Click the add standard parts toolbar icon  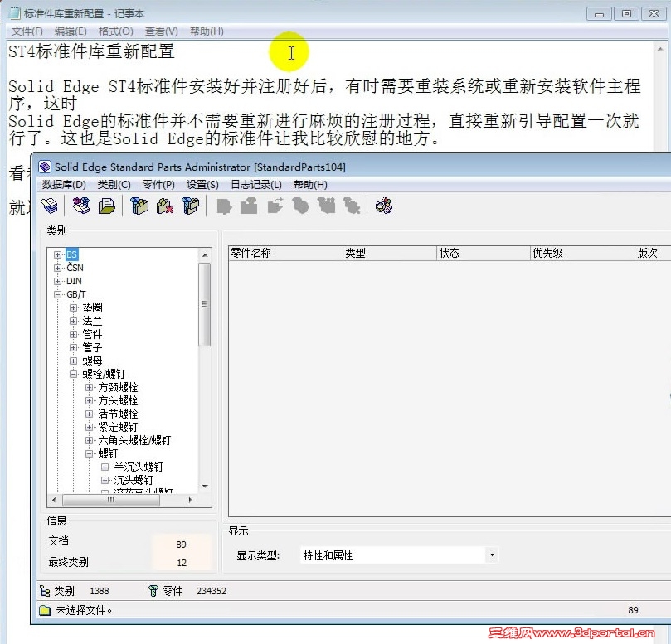point(81,206)
